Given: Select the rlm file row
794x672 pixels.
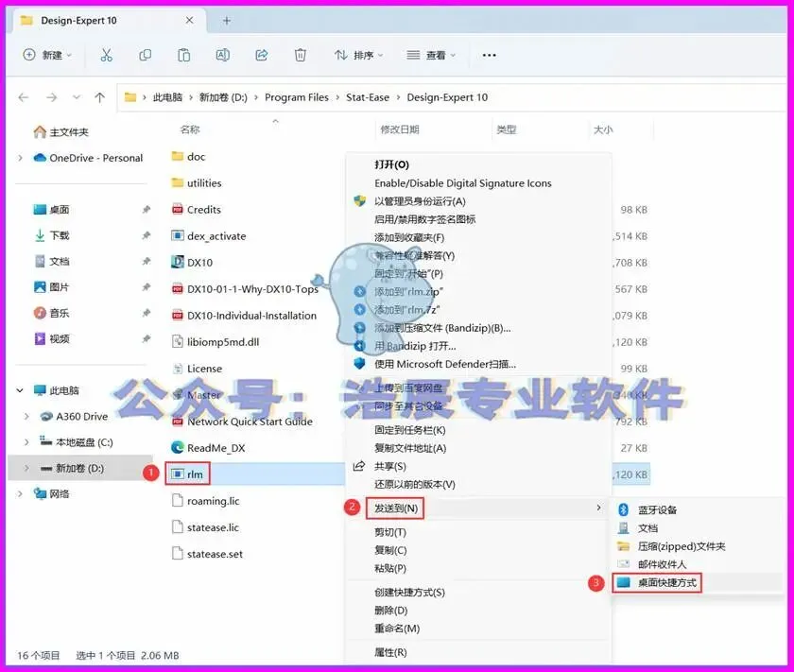Looking at the screenshot, I should pyautogui.click(x=256, y=474).
